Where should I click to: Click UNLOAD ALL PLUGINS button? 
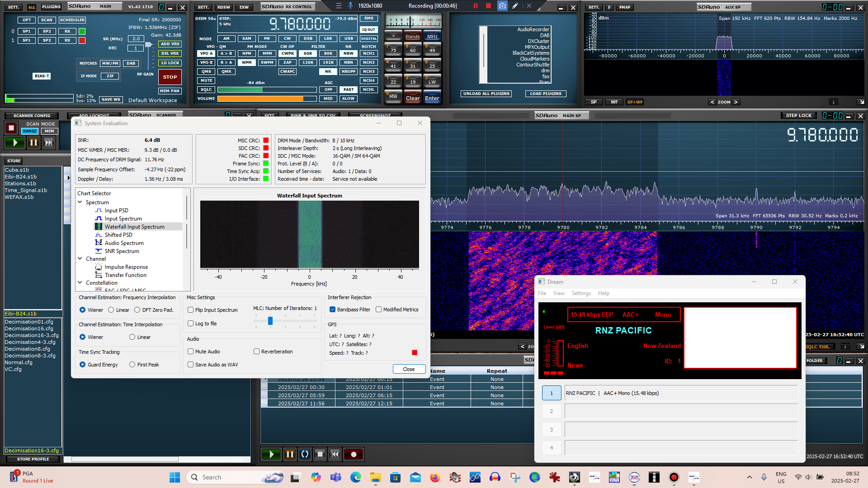pyautogui.click(x=486, y=94)
